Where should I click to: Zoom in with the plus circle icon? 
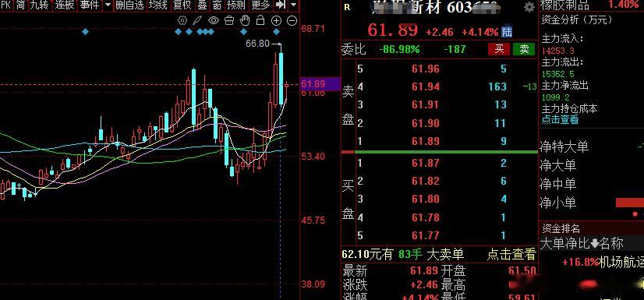click(x=277, y=21)
